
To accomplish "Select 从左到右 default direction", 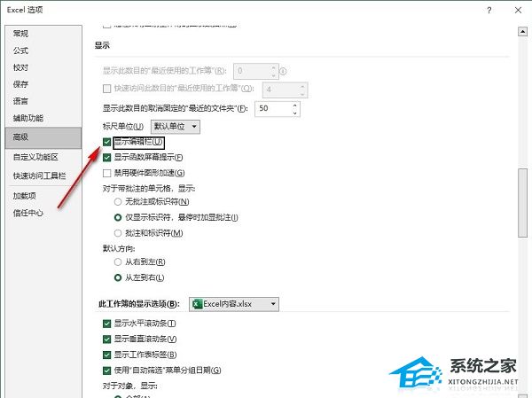I will (x=118, y=277).
